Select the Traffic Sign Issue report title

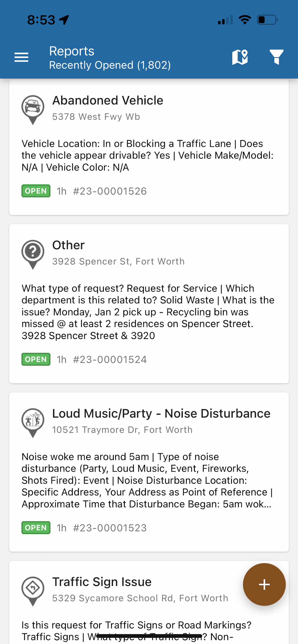click(x=102, y=582)
